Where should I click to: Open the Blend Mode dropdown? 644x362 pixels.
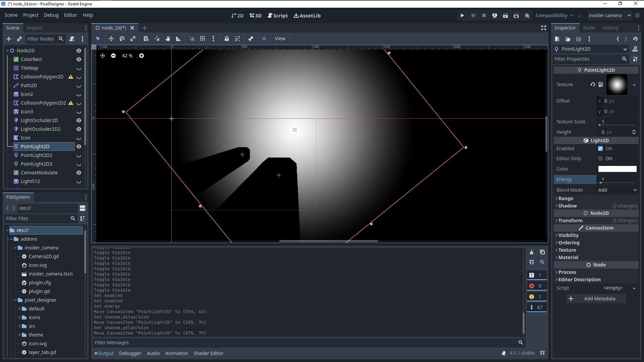point(617,190)
